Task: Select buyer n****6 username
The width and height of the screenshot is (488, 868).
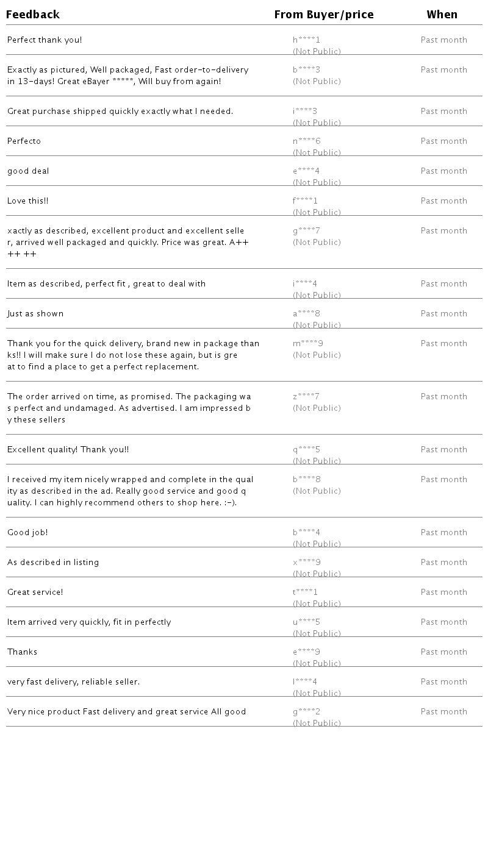Action: [x=306, y=141]
